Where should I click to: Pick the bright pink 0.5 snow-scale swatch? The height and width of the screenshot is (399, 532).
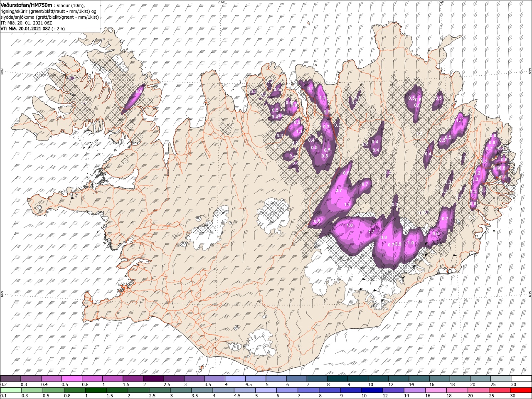pos(71,379)
